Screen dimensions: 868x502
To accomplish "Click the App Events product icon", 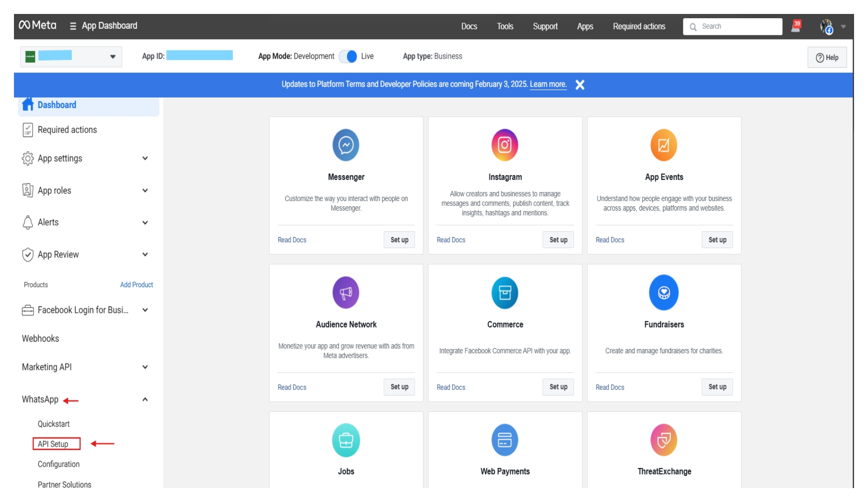I will pos(664,145).
